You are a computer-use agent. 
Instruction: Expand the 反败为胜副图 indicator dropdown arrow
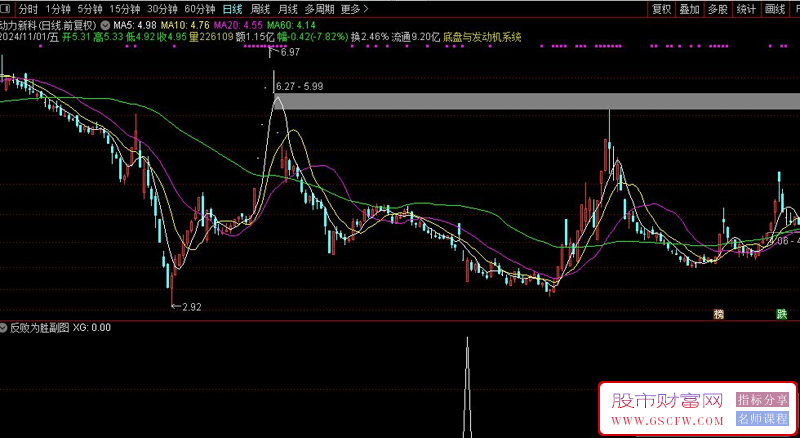click(4, 328)
